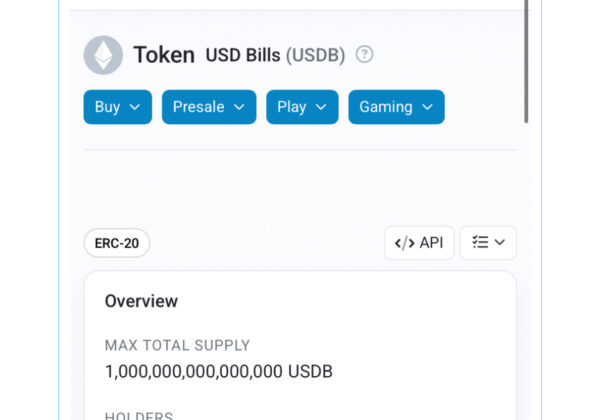Click the HOLDERS label in Overview

(x=139, y=416)
